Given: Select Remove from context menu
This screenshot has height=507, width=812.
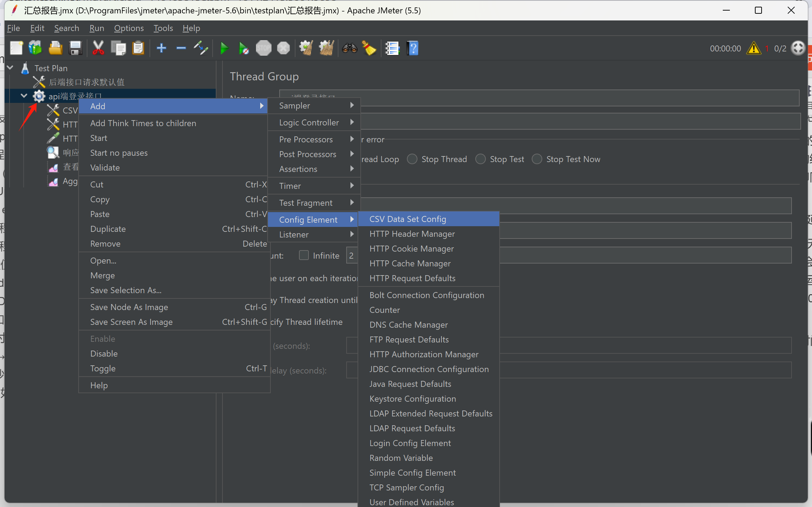Looking at the screenshot, I should (174, 244).
